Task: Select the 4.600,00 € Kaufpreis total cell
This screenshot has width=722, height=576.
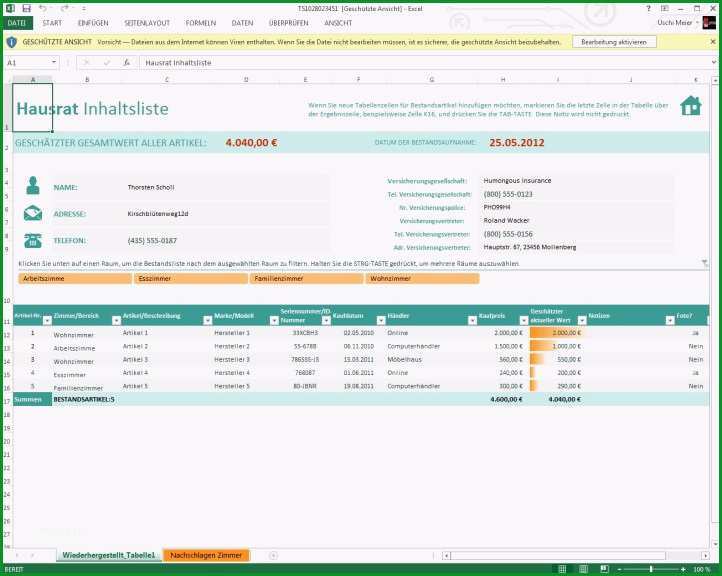Action: (503, 400)
